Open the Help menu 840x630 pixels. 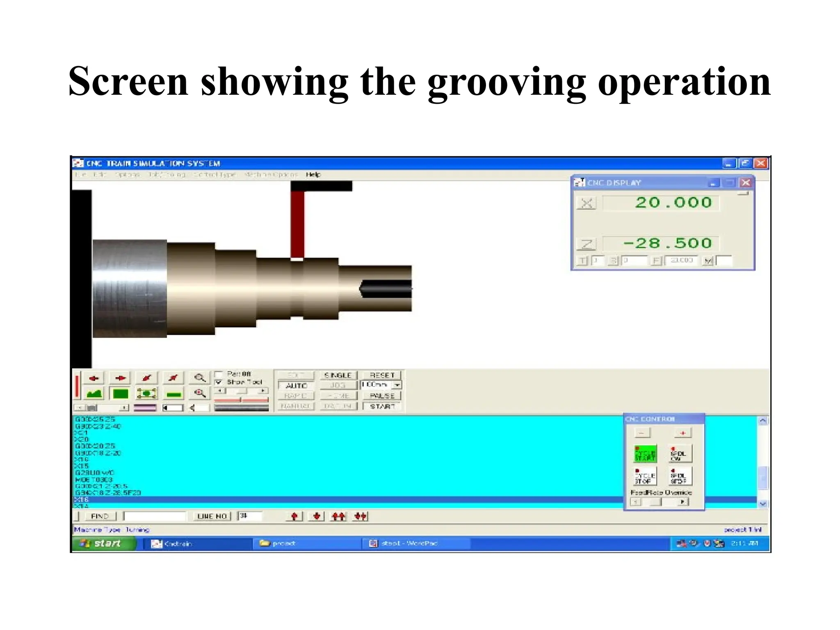click(313, 174)
